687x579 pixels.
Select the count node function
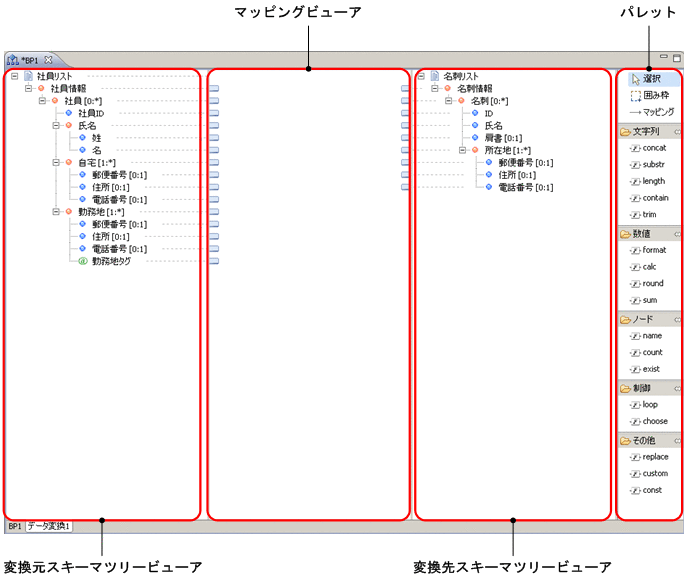[x=646, y=353]
